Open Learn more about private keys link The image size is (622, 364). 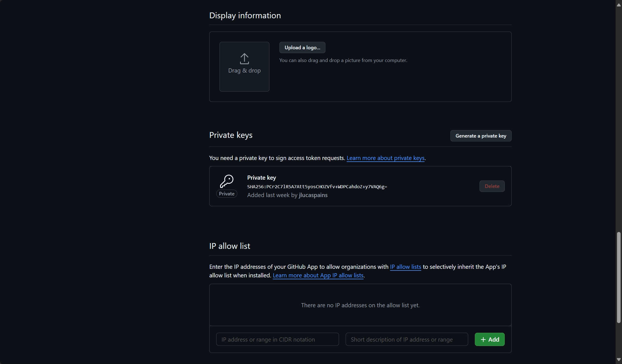tap(385, 158)
